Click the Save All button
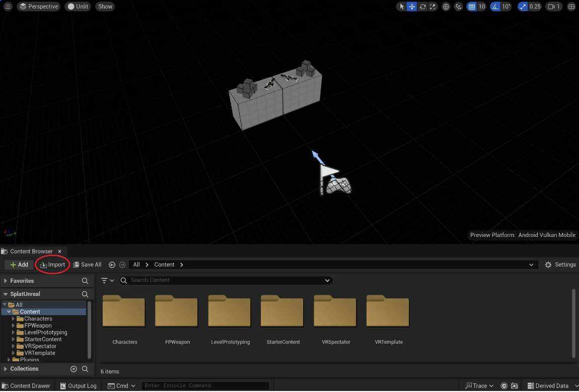 coord(87,265)
